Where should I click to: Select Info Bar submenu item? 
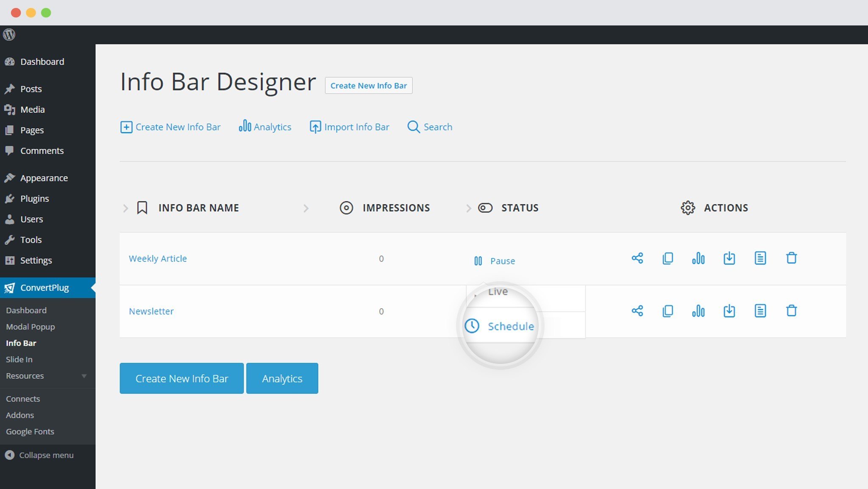coord(21,343)
